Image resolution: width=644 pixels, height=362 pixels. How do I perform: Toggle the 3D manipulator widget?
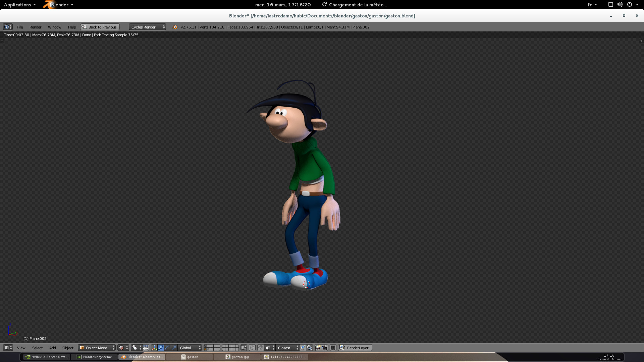154,348
